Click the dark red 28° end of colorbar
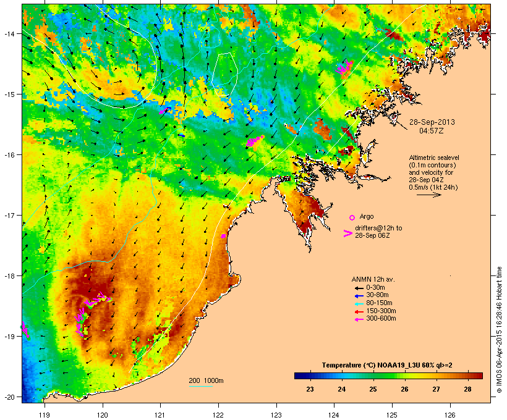This screenshot has height=420, width=507. coord(478,376)
